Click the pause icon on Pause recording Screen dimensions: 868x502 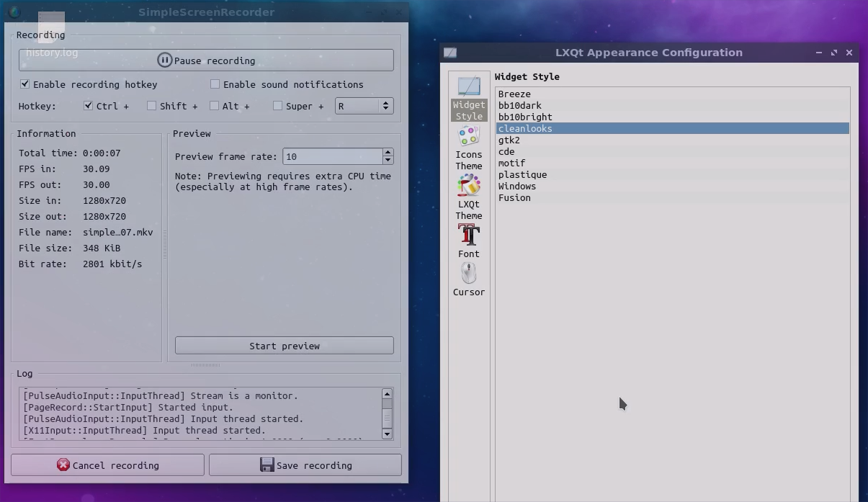coord(164,60)
